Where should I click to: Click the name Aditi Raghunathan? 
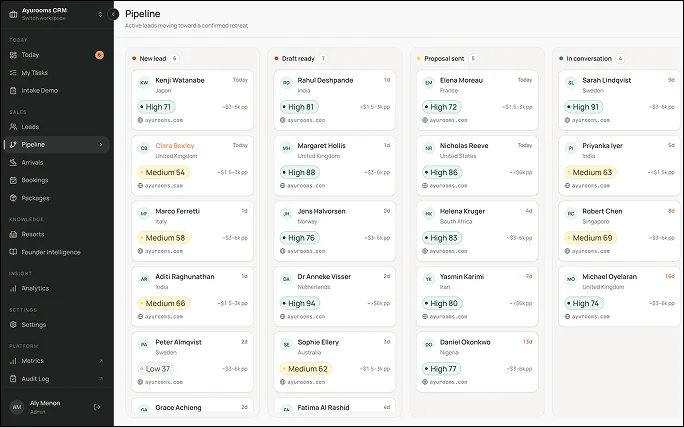(185, 277)
